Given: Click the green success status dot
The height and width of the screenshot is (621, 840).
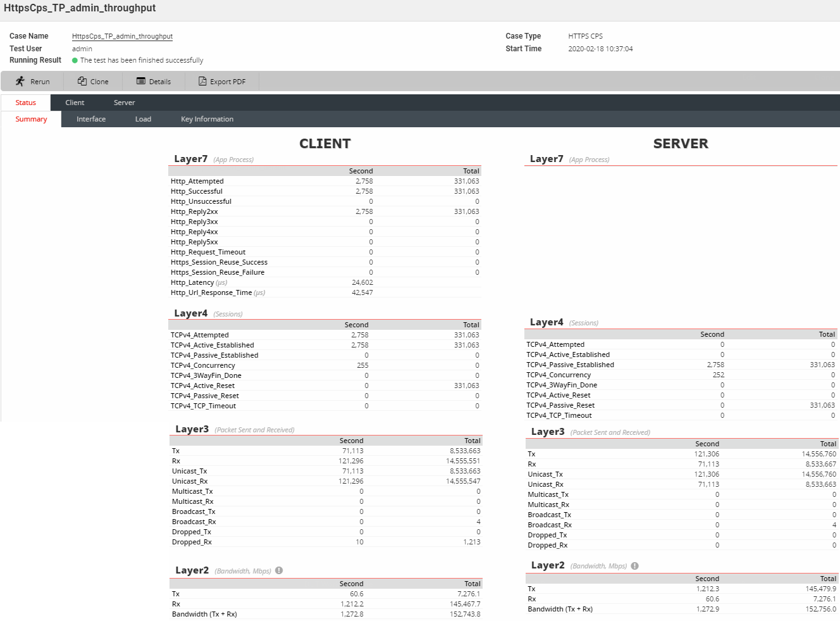Looking at the screenshot, I should pyautogui.click(x=75, y=60).
